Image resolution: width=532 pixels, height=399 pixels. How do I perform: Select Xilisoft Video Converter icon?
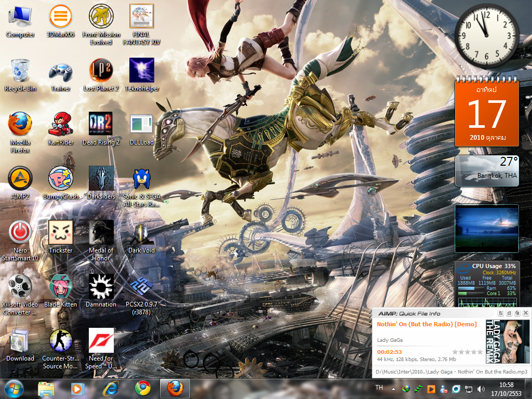[x=20, y=295]
